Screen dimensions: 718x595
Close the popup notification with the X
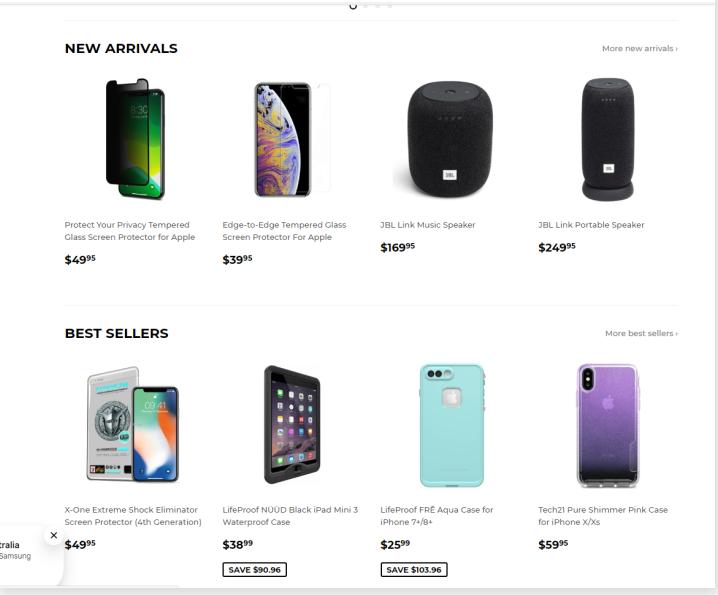pyautogui.click(x=54, y=535)
